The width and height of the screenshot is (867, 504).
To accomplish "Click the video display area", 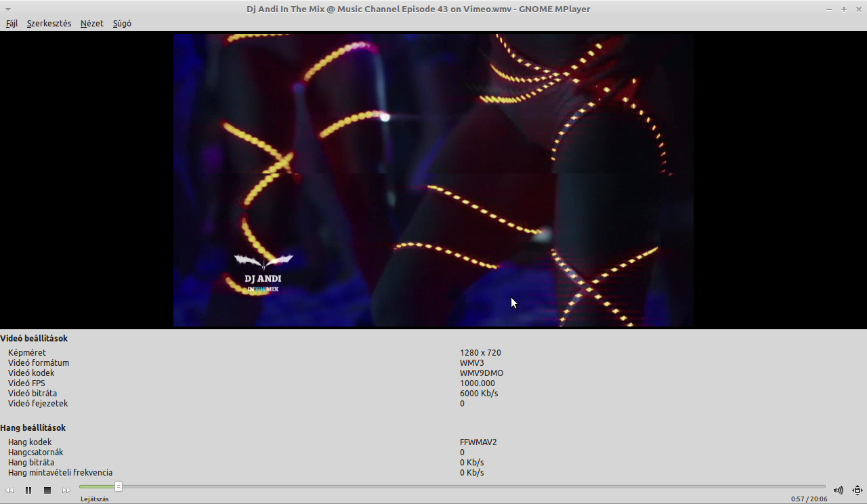I will tap(433, 180).
